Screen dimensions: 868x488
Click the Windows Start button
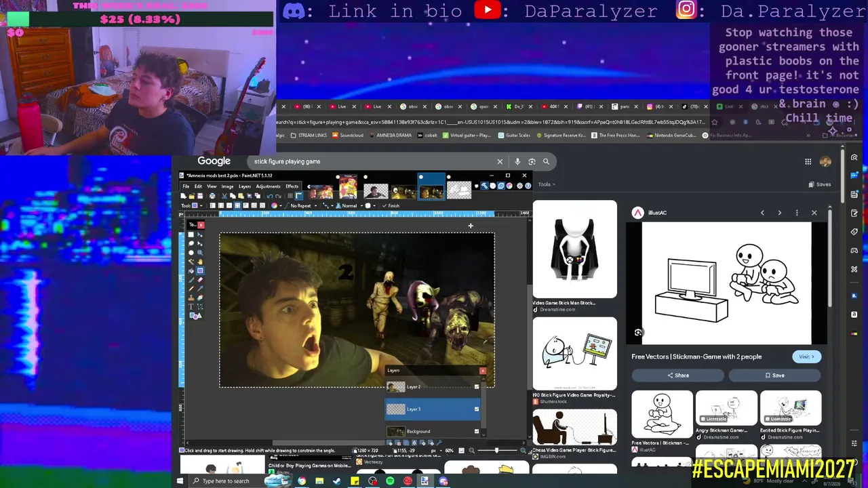pos(180,481)
